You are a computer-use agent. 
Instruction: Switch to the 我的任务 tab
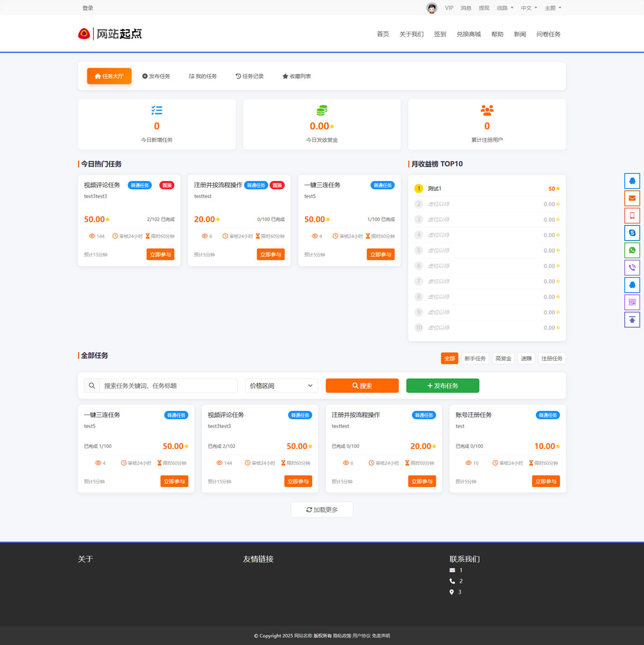click(x=203, y=76)
